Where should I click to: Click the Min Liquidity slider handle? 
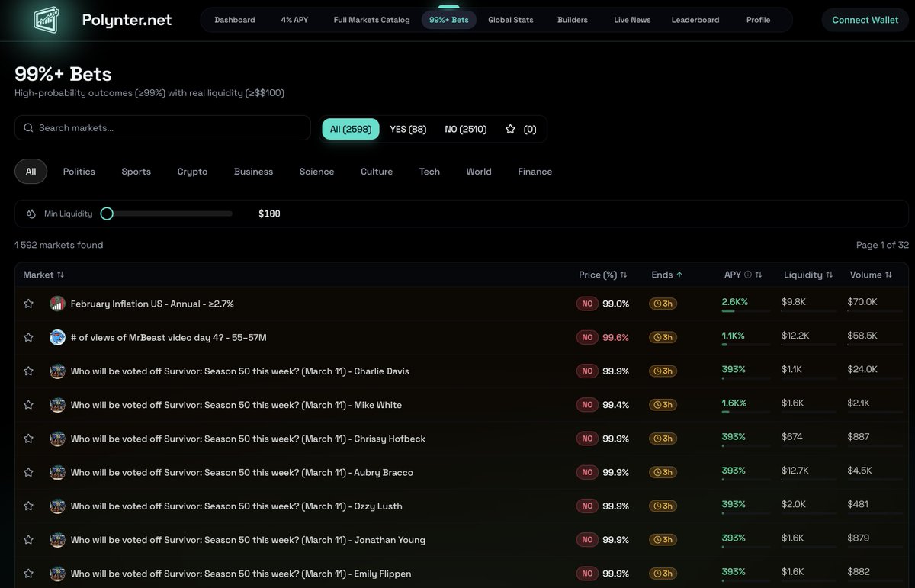[x=107, y=214]
